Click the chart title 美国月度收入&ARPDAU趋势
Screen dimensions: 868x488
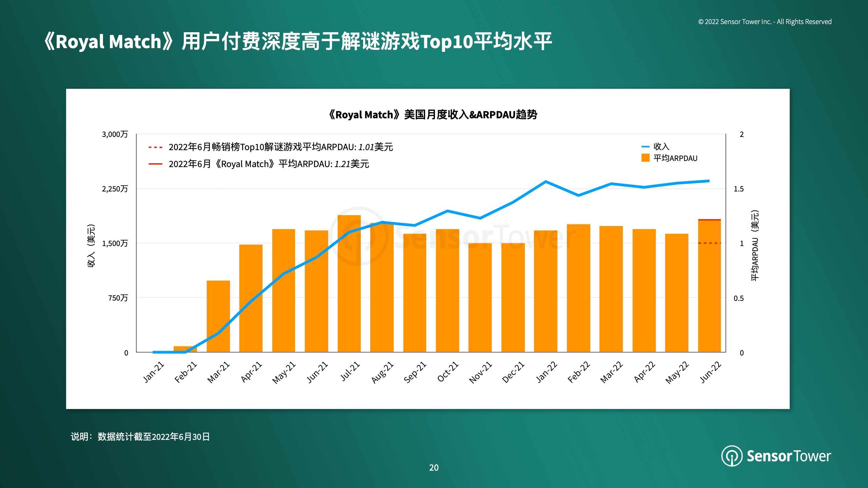[x=433, y=115]
